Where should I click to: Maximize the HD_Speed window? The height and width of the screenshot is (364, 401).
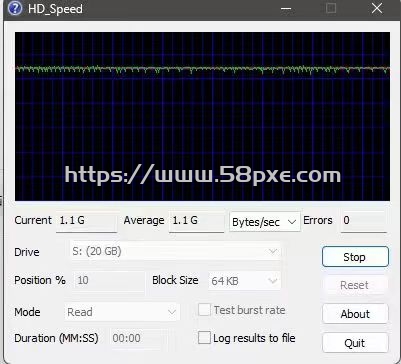(x=331, y=8)
